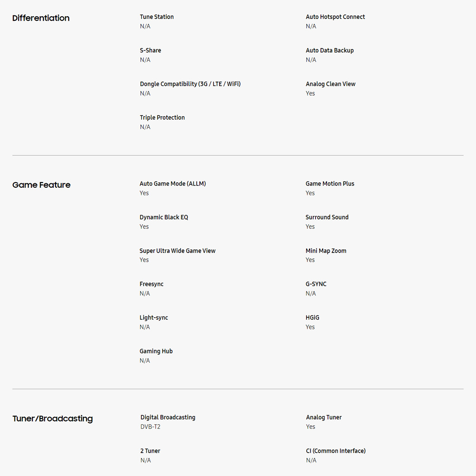Click the Gaming Hub spec label
The image size is (476, 476).
coord(156,351)
